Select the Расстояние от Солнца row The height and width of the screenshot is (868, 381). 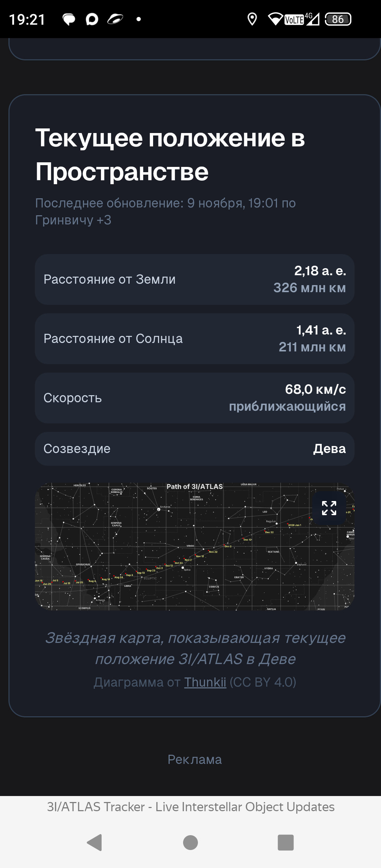(x=195, y=339)
